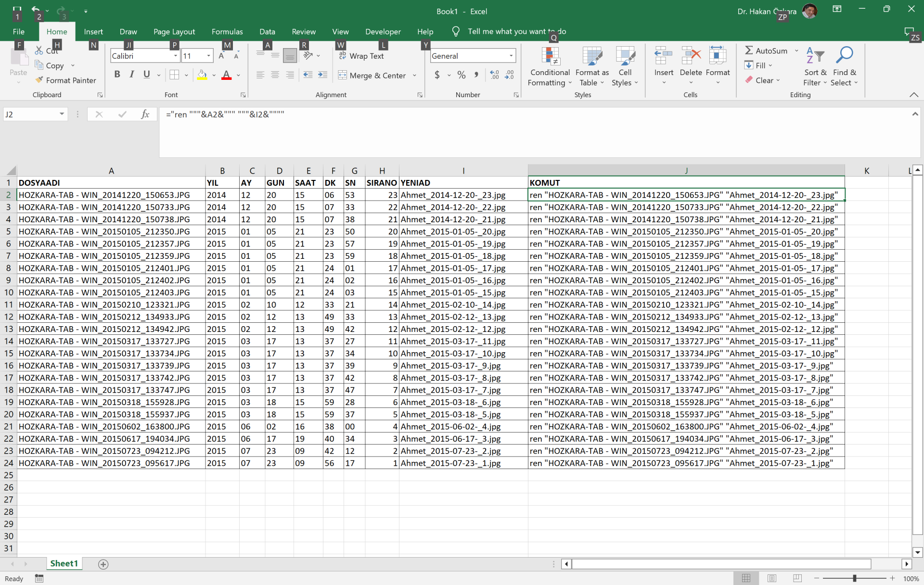Toggle Wrap Text on selected cell
Viewport: 924px width, 585px height.
(361, 56)
